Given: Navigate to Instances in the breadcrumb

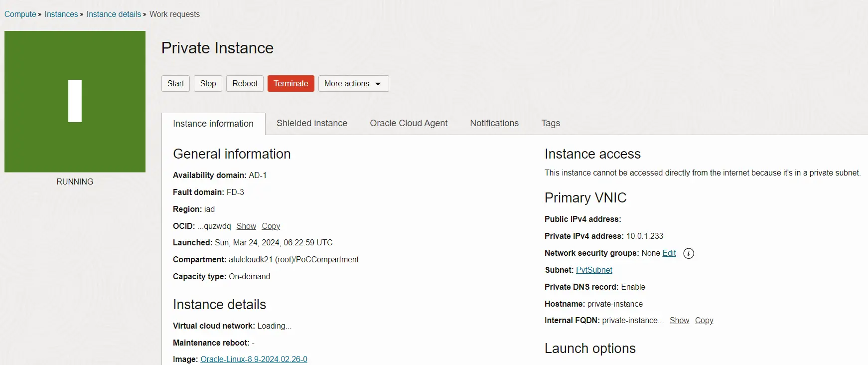Looking at the screenshot, I should pyautogui.click(x=61, y=14).
